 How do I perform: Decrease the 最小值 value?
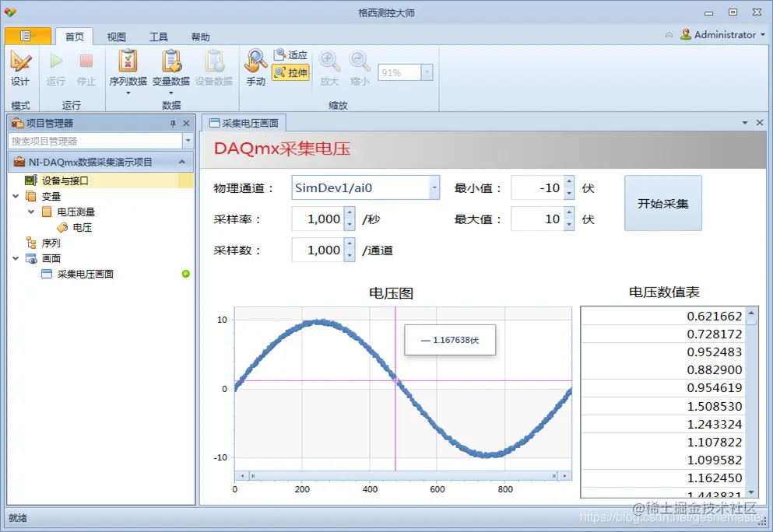point(569,194)
